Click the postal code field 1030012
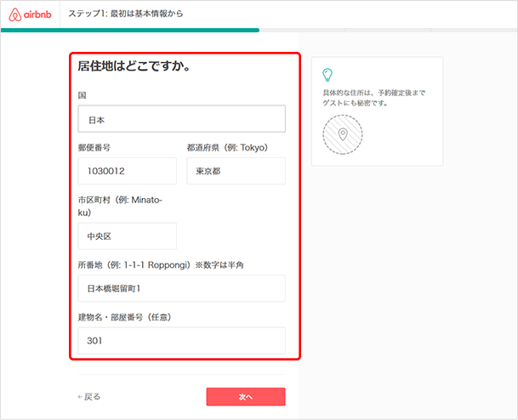 coord(128,171)
